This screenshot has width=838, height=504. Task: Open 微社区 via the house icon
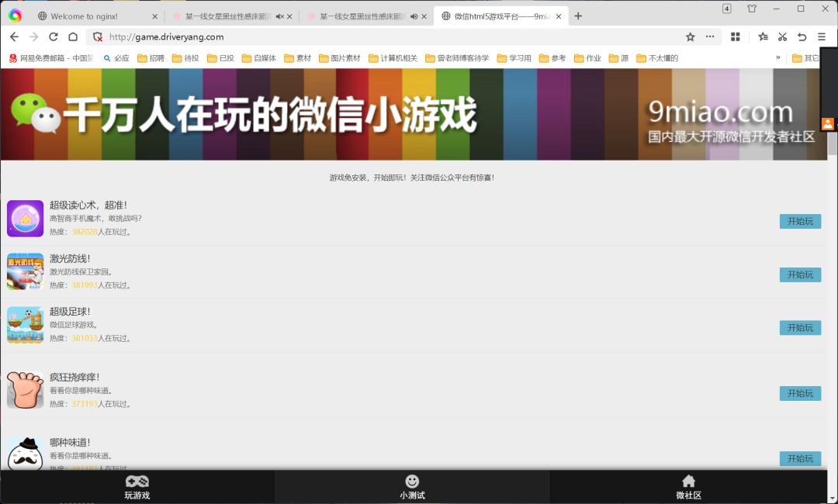[x=688, y=482]
